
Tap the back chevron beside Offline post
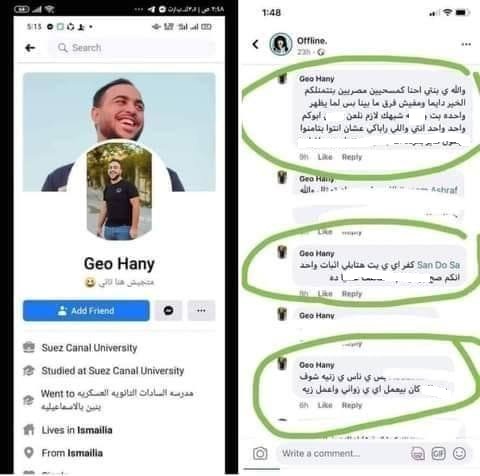point(255,44)
